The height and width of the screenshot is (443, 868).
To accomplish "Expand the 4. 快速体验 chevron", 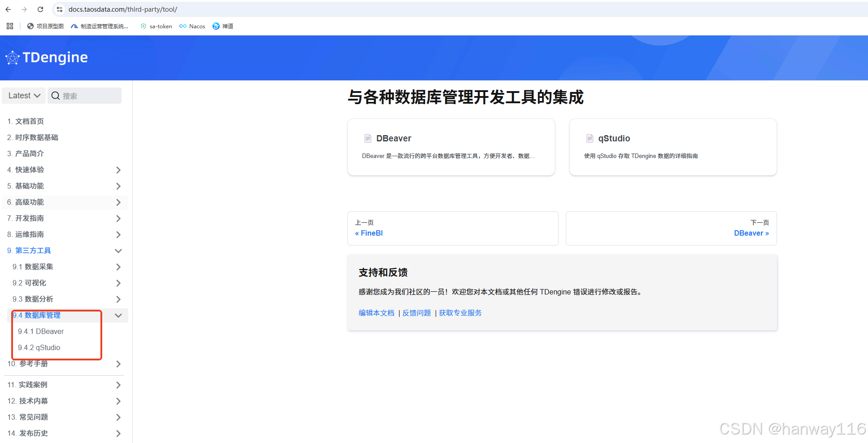I will pyautogui.click(x=118, y=170).
